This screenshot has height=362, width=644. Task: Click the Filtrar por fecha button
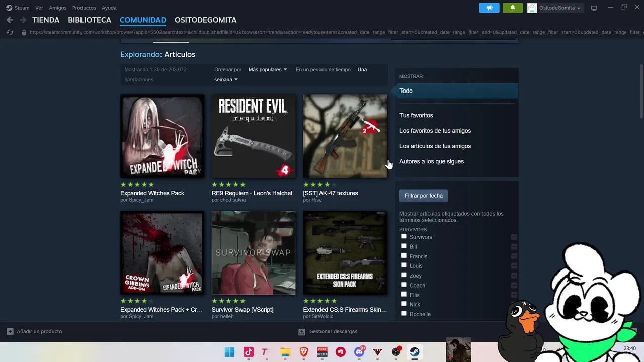(x=424, y=196)
